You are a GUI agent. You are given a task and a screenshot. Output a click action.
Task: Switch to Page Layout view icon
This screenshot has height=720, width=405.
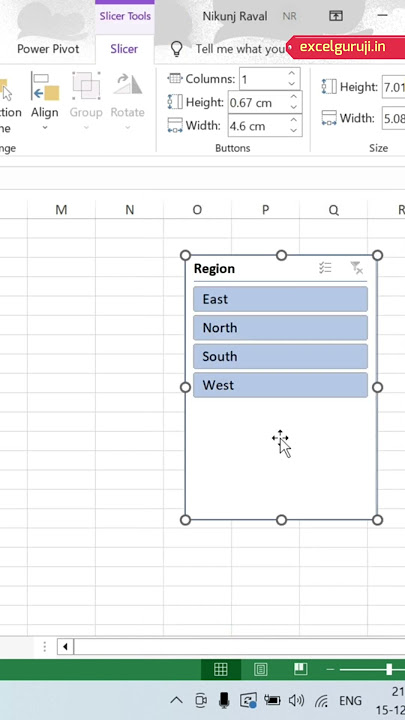coord(261,670)
